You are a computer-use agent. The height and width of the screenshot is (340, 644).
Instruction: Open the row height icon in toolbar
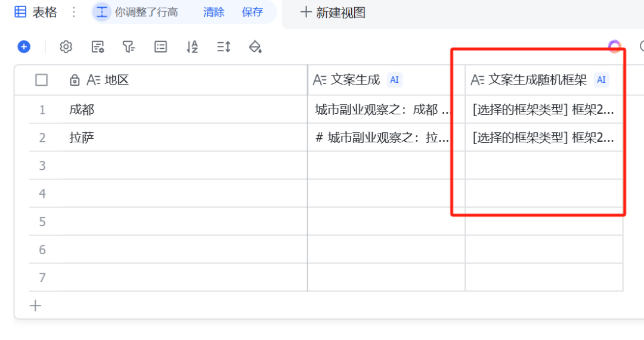224,47
